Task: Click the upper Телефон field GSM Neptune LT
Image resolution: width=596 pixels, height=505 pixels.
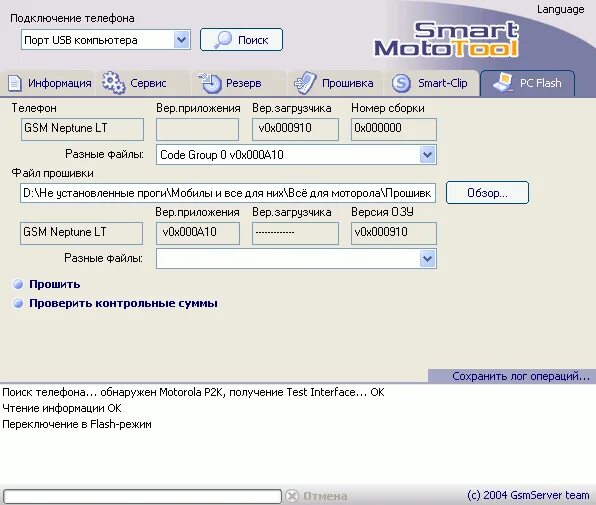Action: [82, 129]
